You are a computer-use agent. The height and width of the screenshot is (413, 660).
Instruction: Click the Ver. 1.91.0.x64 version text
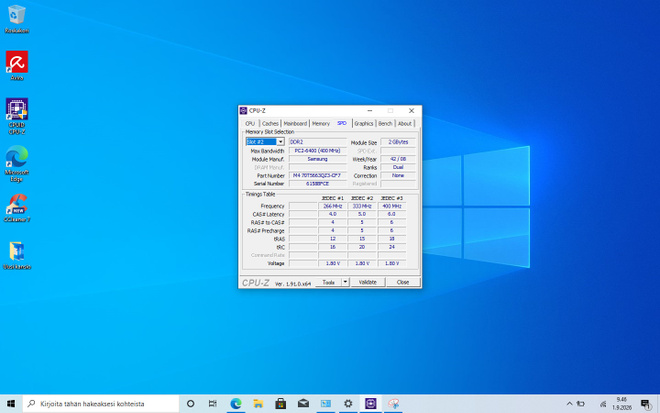(x=293, y=284)
